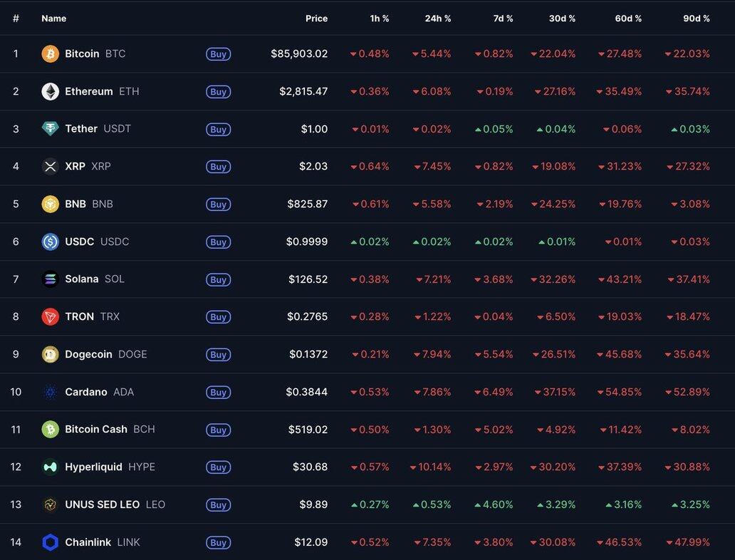The image size is (735, 560).
Task: Sort the table by Price column
Action: click(x=316, y=19)
